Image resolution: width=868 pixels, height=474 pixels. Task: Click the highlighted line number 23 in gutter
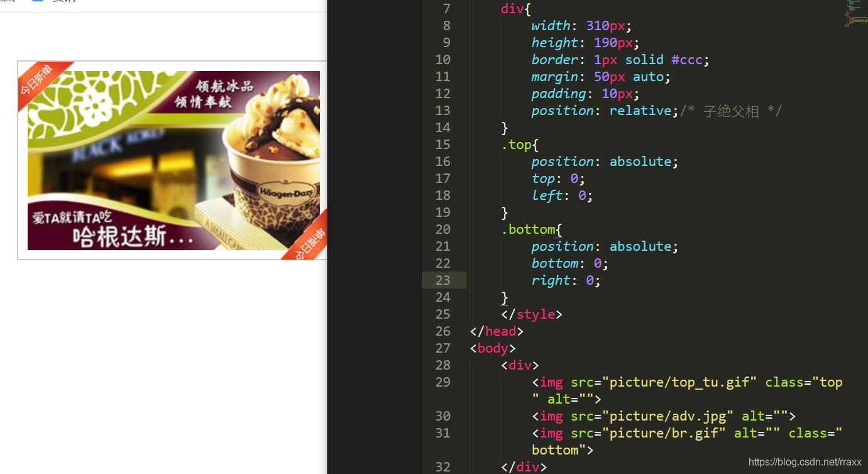point(442,280)
